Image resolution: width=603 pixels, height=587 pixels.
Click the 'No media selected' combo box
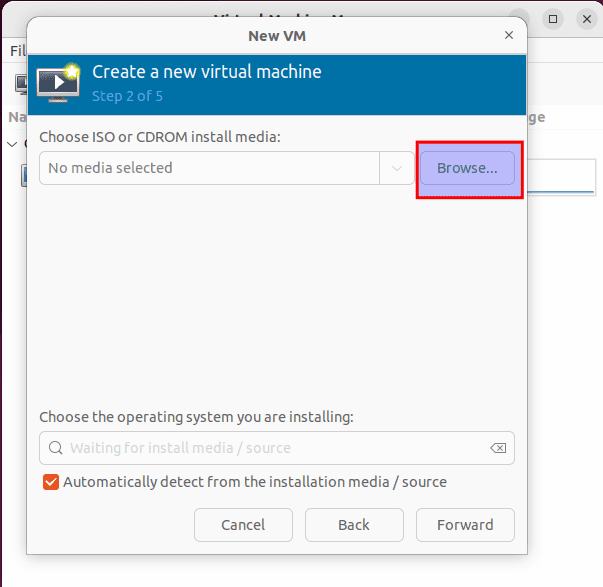pos(209,168)
